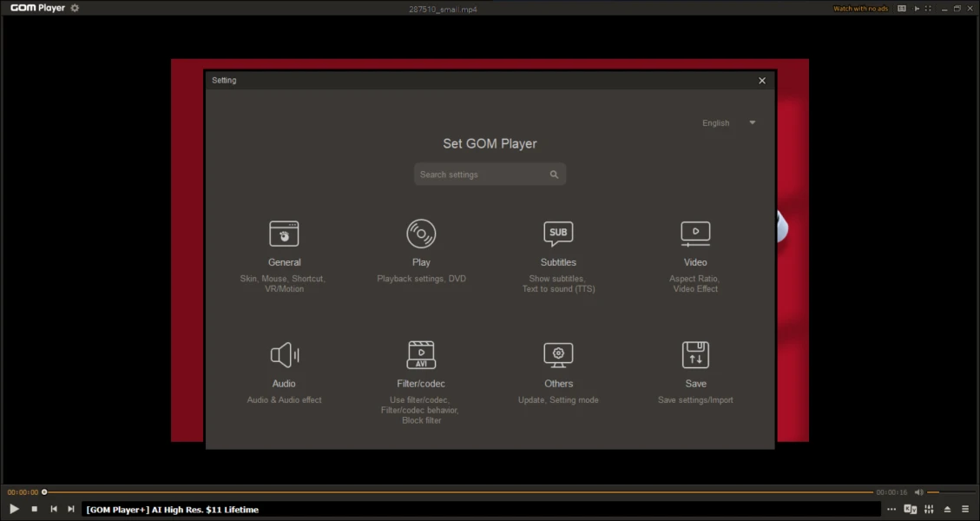Open the Filter/codec settings icon

421,355
